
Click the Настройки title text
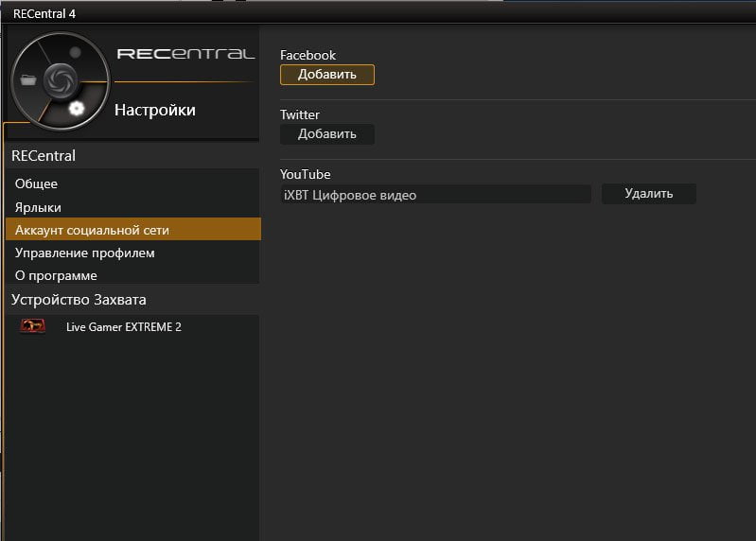tap(155, 110)
